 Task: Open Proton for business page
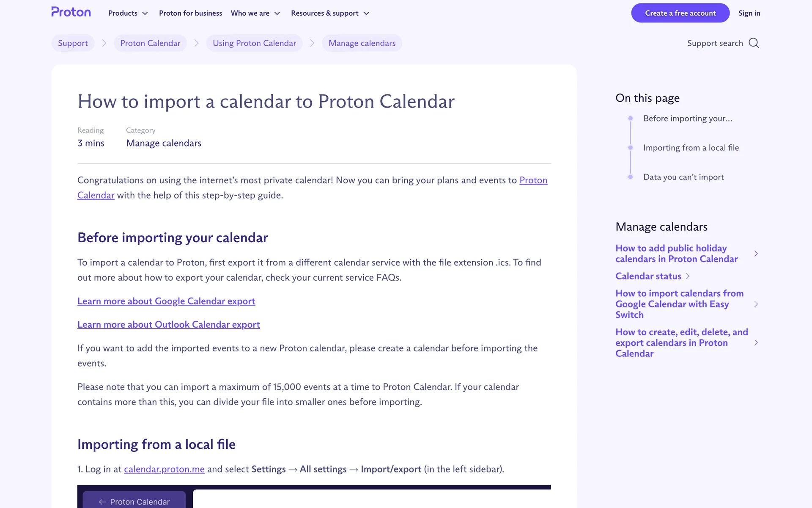click(190, 13)
